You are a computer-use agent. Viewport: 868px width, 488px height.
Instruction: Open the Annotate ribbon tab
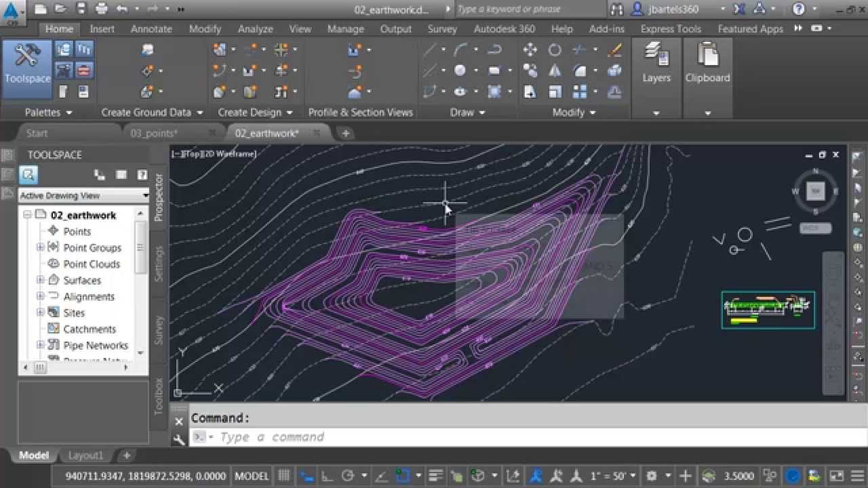151,28
